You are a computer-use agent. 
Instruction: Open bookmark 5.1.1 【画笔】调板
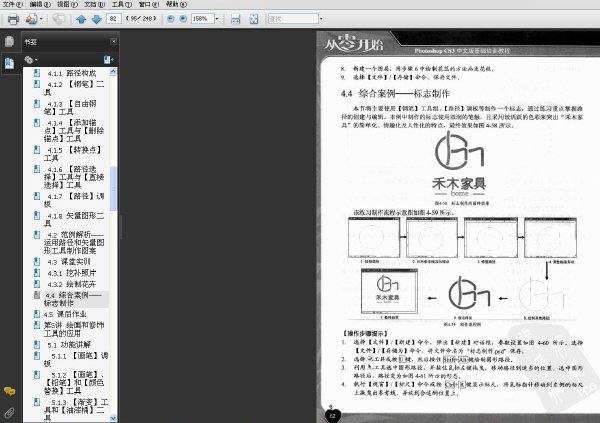pos(76,359)
